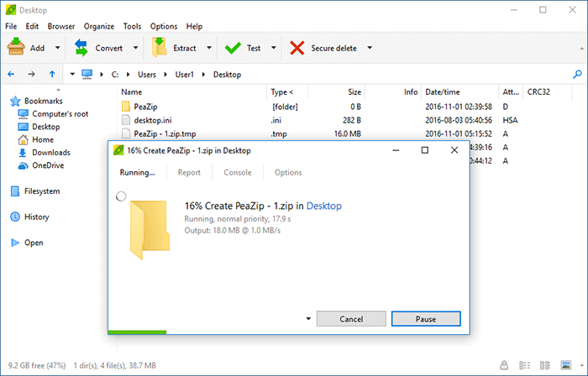Viewport: 588px width, 376px height.
Task: Click the Open play-arrow icon
Action: (x=15, y=243)
